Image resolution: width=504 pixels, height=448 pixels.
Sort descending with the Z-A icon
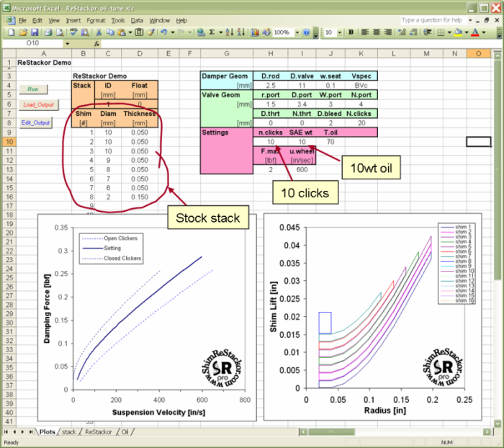241,32
